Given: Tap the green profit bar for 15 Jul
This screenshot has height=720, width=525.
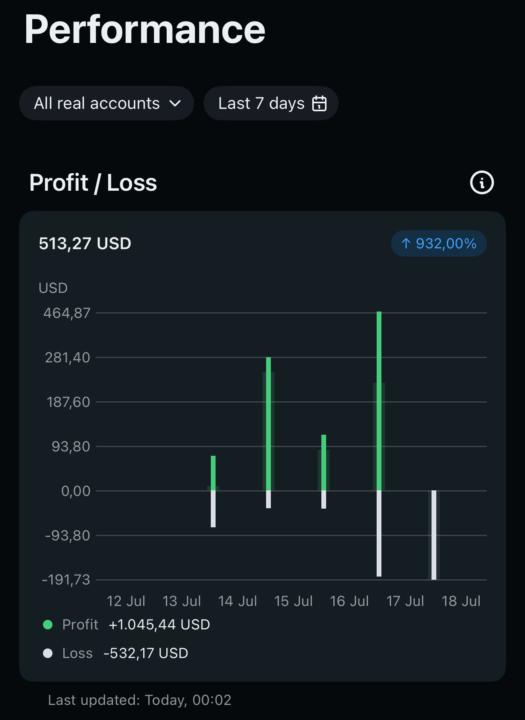Looking at the screenshot, I should (324, 462).
